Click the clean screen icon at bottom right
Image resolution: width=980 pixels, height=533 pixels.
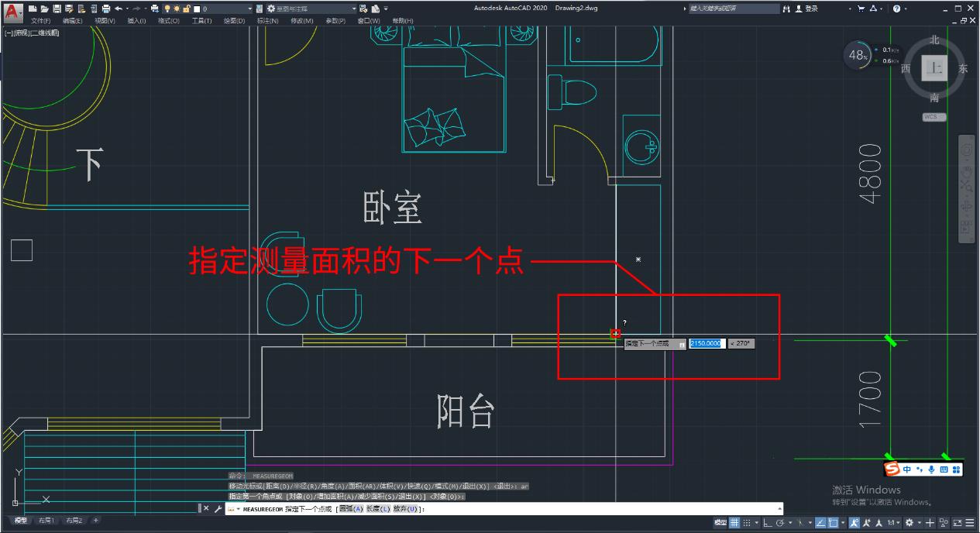click(957, 521)
